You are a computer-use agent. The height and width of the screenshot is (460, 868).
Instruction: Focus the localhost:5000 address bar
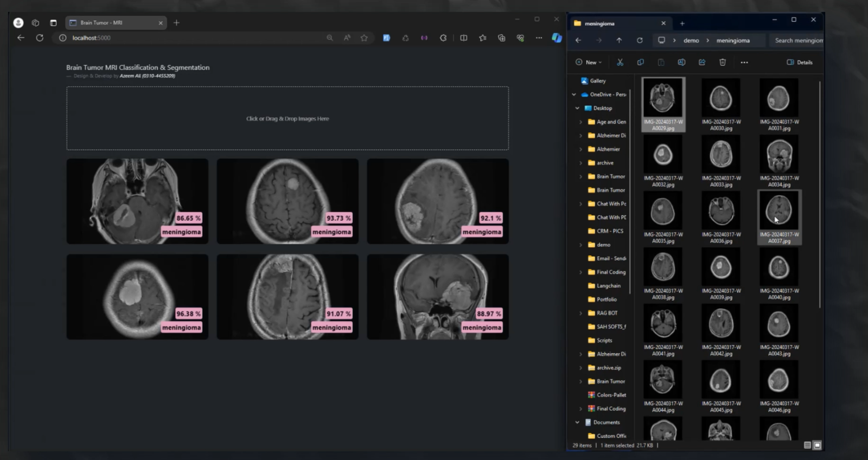coord(190,38)
